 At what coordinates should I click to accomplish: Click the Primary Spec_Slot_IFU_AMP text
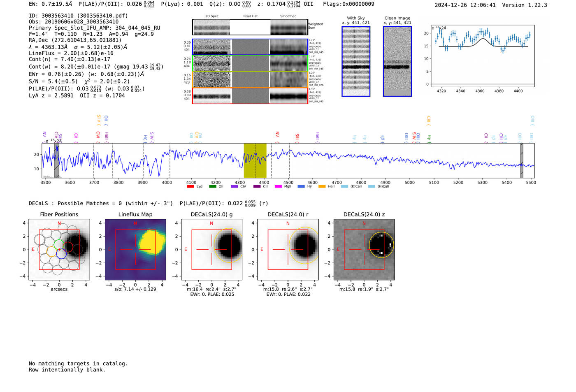coord(95,28)
